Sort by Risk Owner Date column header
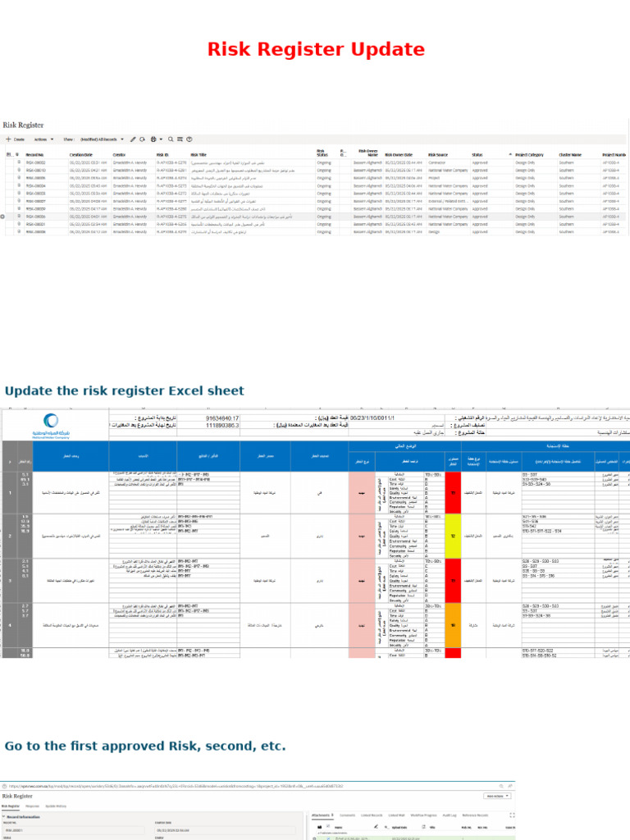The width and height of the screenshot is (630, 840). click(x=399, y=155)
